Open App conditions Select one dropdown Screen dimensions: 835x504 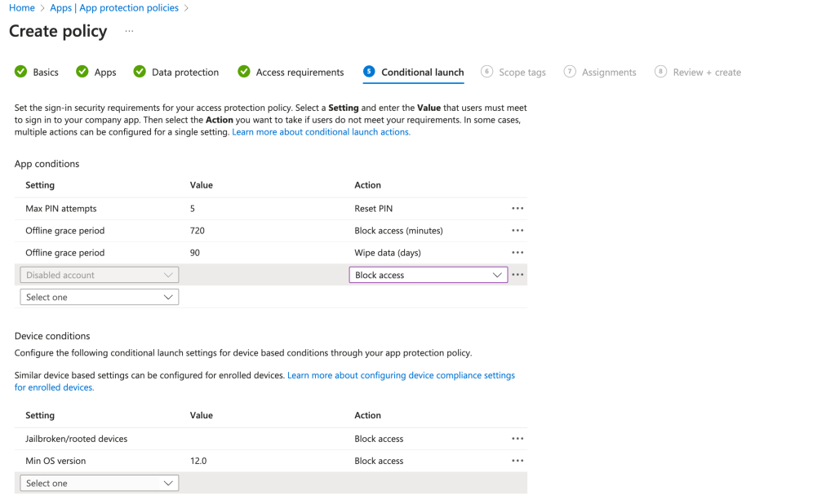coord(100,298)
